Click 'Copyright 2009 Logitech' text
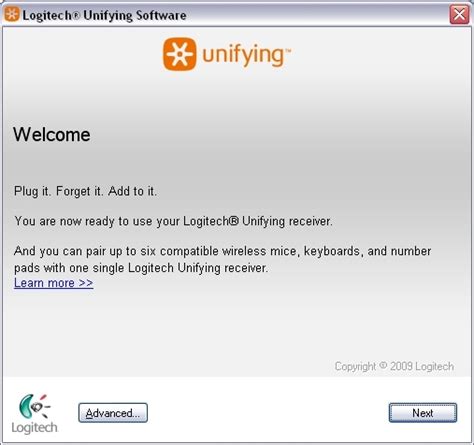 (394, 366)
